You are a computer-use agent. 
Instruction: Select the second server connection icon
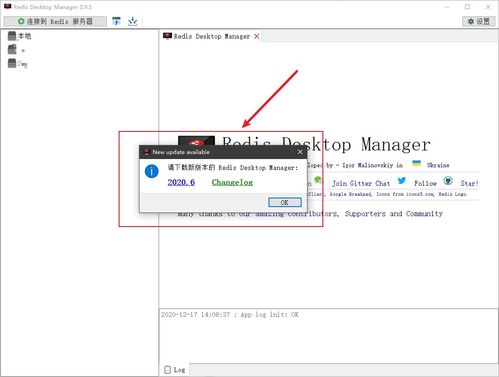pyautogui.click(x=12, y=49)
